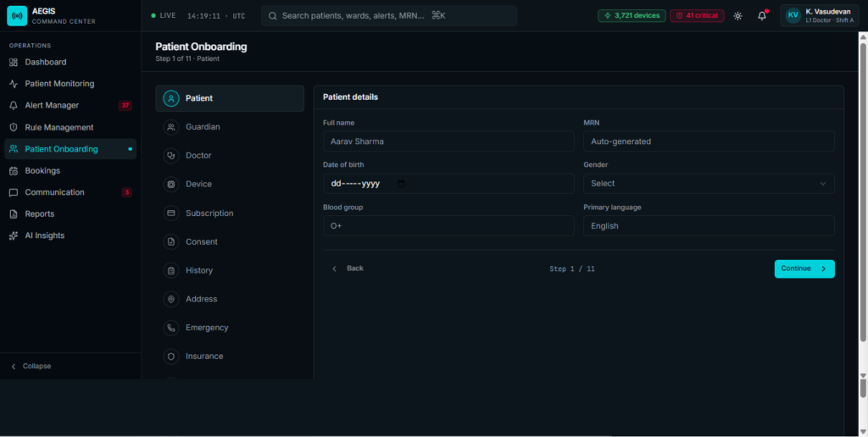868x437 pixels.
Task: Select Patient Onboarding in sidebar
Action: point(70,149)
